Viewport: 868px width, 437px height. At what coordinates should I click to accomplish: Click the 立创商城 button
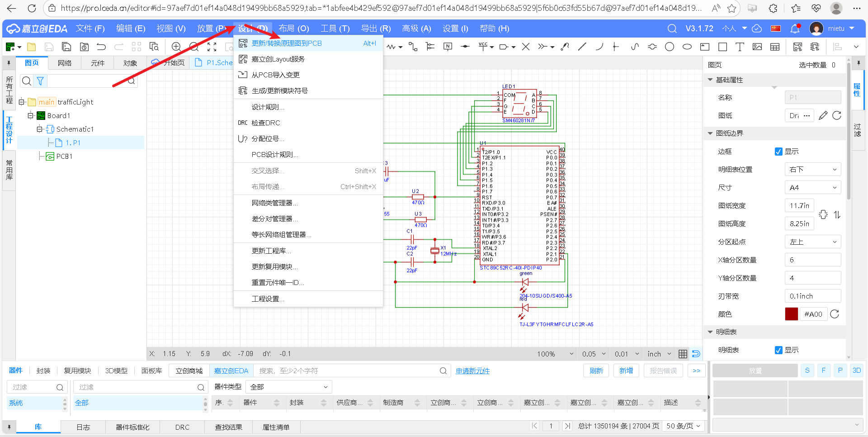pos(189,370)
